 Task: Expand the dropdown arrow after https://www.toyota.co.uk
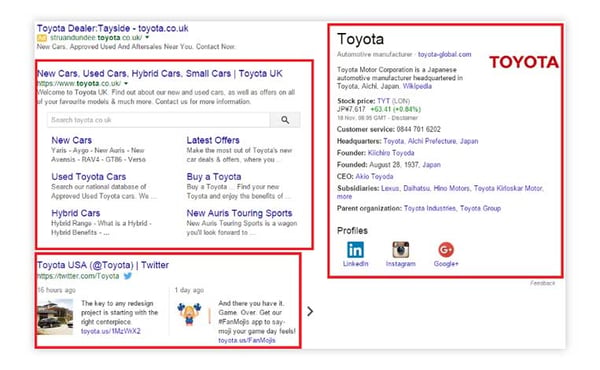126,83
